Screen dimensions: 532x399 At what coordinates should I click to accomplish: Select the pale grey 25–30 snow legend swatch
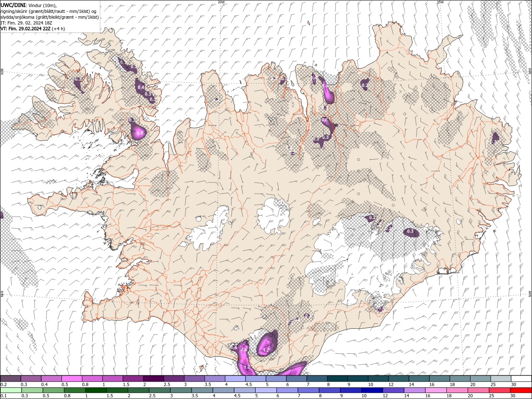coord(501,378)
